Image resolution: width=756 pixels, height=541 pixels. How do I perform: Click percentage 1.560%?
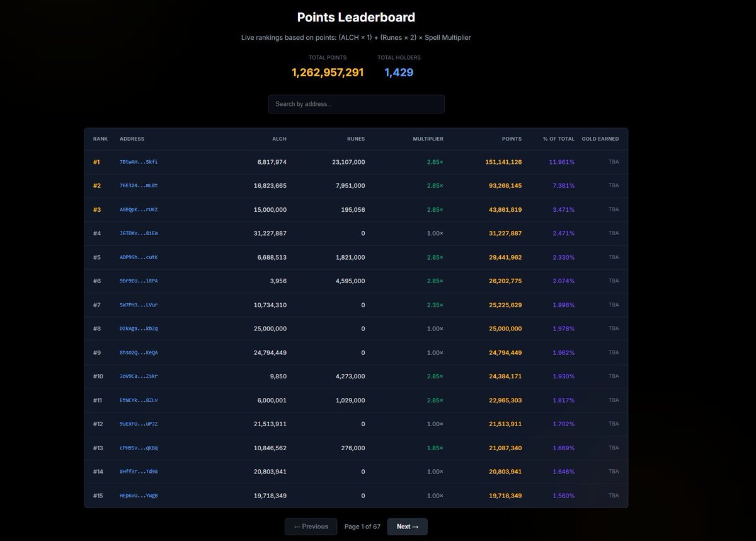click(563, 496)
